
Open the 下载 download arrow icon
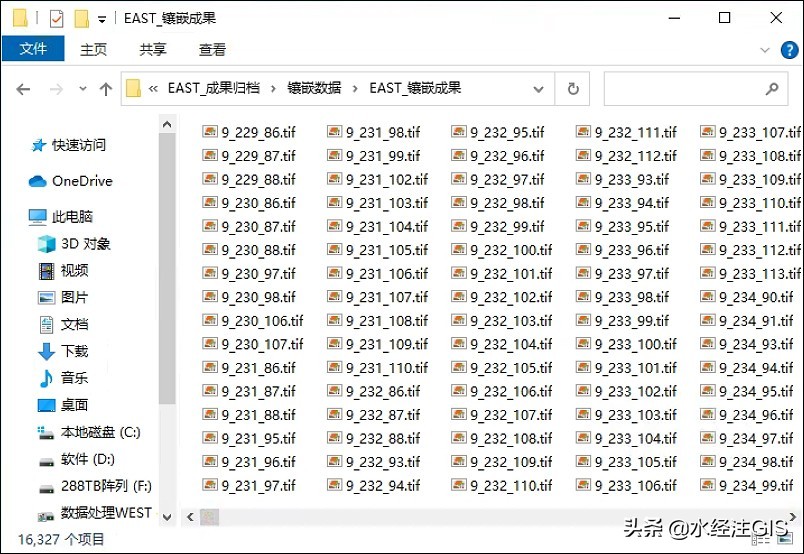[47, 351]
